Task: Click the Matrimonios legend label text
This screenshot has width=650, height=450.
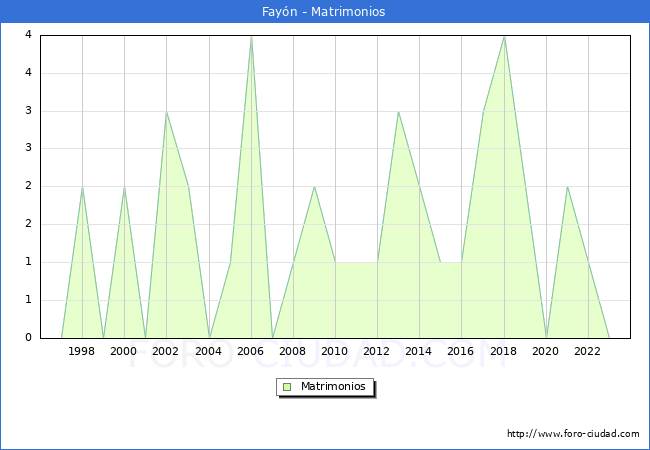Action: pyautogui.click(x=332, y=387)
